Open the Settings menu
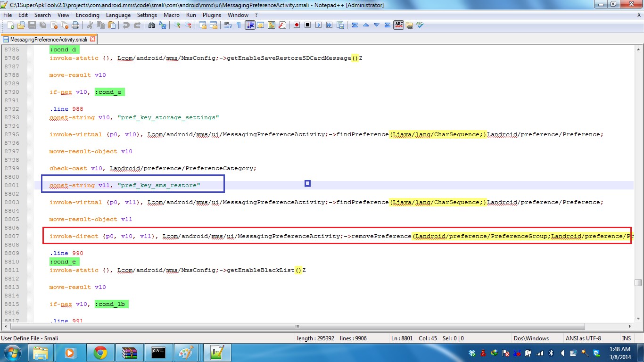644x362 pixels. coord(147,15)
